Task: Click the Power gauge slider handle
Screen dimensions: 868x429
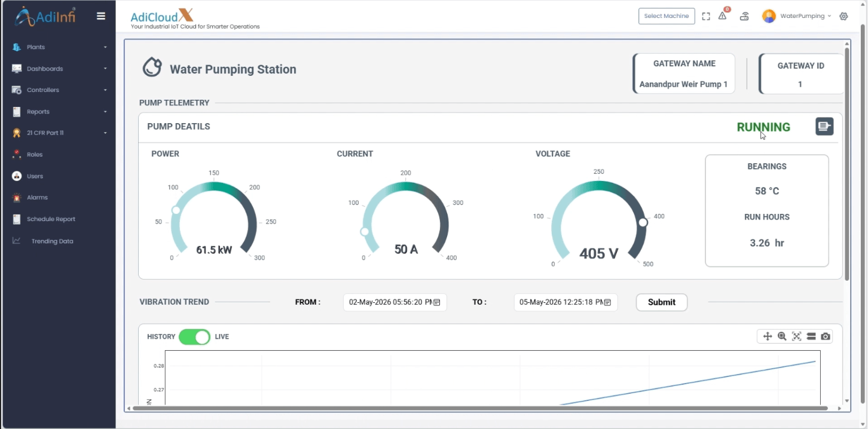Action: (x=176, y=210)
